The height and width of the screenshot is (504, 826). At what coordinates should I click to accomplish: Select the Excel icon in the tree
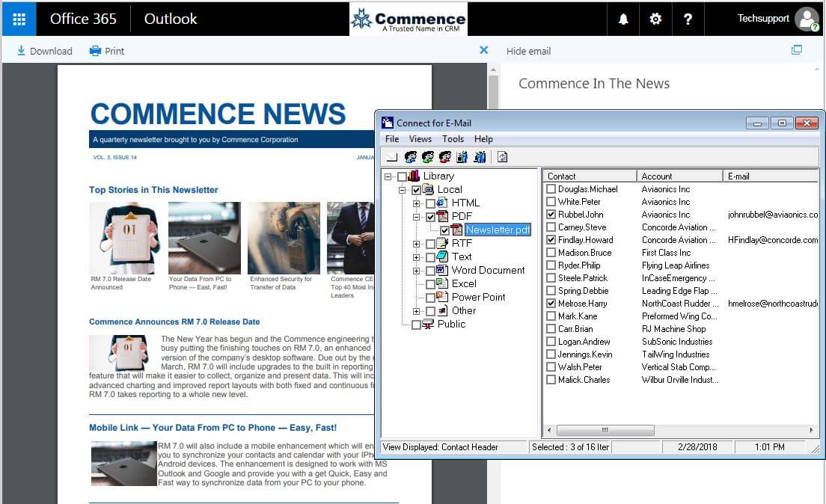(x=442, y=284)
